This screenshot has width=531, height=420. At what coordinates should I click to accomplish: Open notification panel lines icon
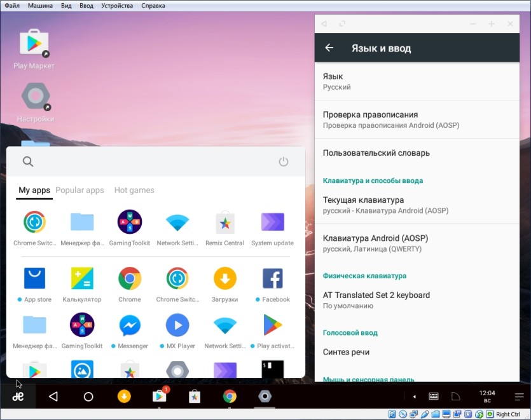[519, 396]
